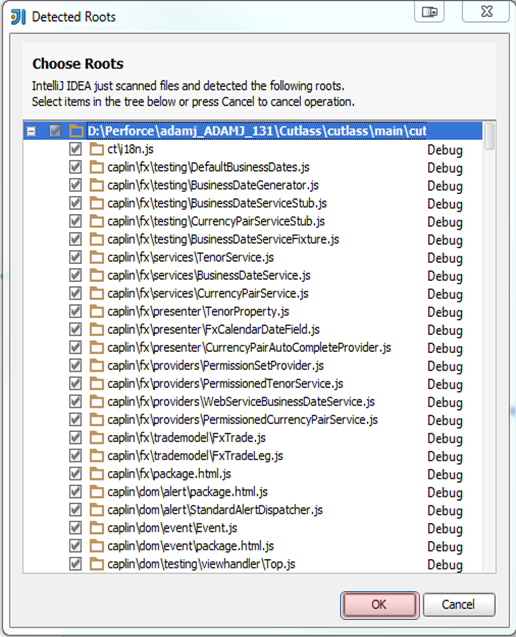The image size is (516, 637).
Task: Click the Debug value for ct\i18n.js
Action: pos(445,150)
